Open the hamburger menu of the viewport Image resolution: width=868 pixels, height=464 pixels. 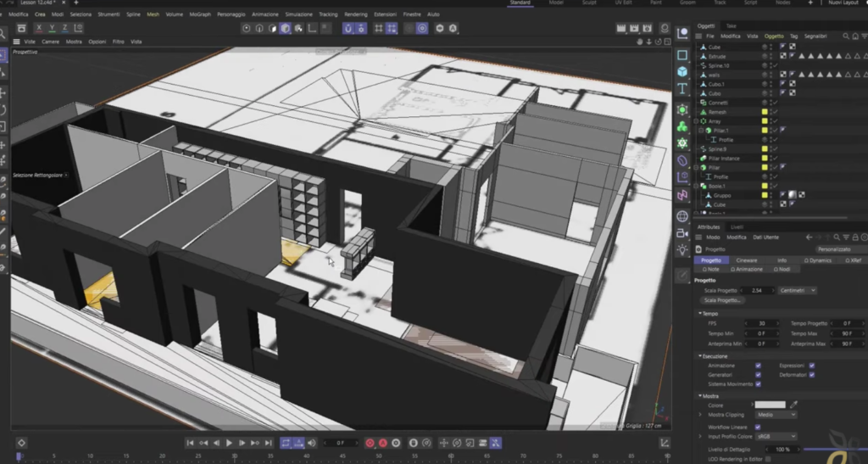click(16, 42)
